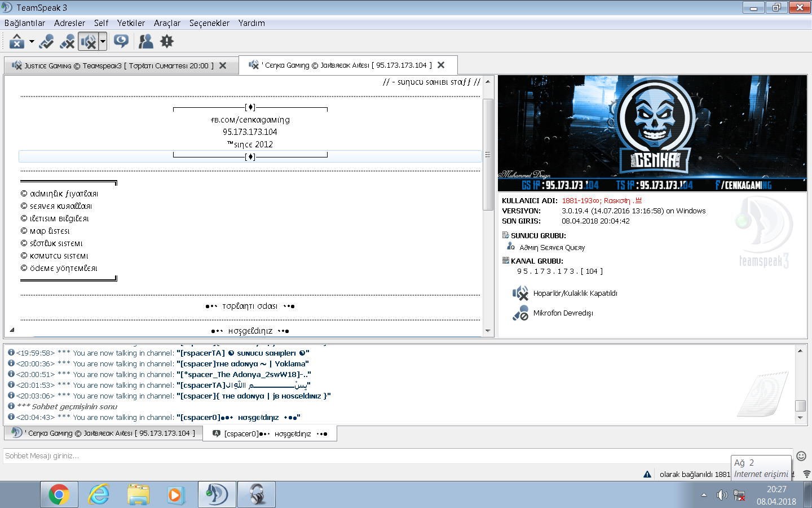Screen dimensions: 812x508
Task: Open the file explorer folder on taskbar
Action: click(x=138, y=495)
